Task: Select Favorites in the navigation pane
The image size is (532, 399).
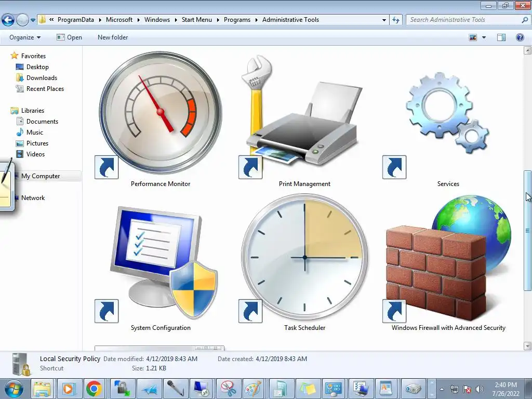Action: pos(33,56)
